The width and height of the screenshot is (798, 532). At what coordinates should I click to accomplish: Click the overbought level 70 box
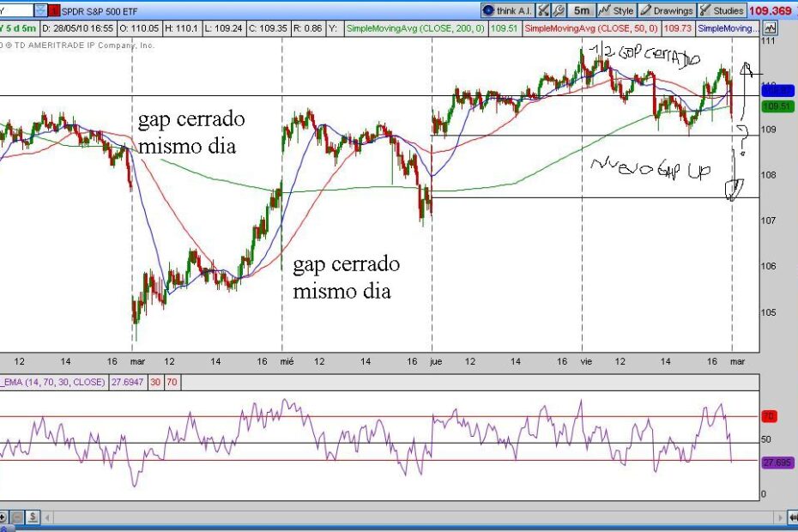[172, 382]
